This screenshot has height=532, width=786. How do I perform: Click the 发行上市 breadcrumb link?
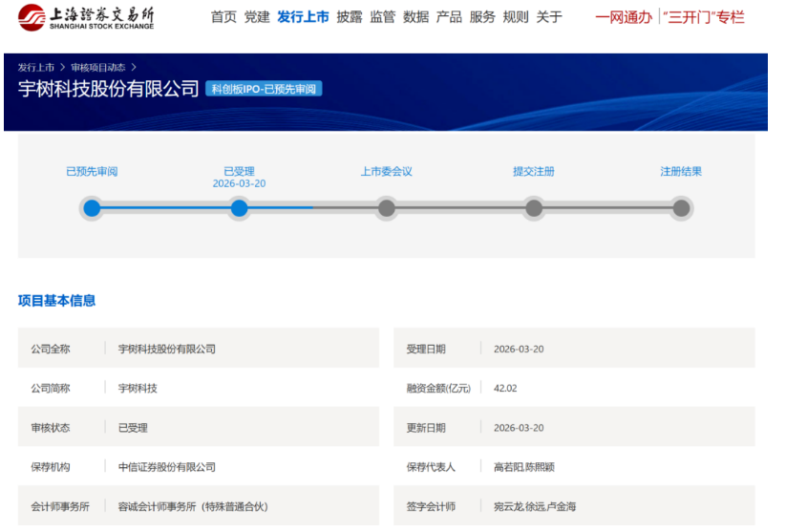tap(36, 68)
